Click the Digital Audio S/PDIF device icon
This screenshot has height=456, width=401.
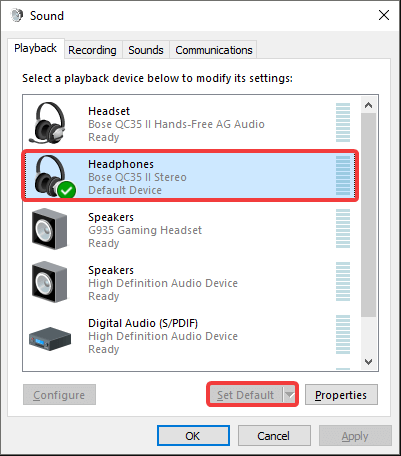tap(50, 338)
